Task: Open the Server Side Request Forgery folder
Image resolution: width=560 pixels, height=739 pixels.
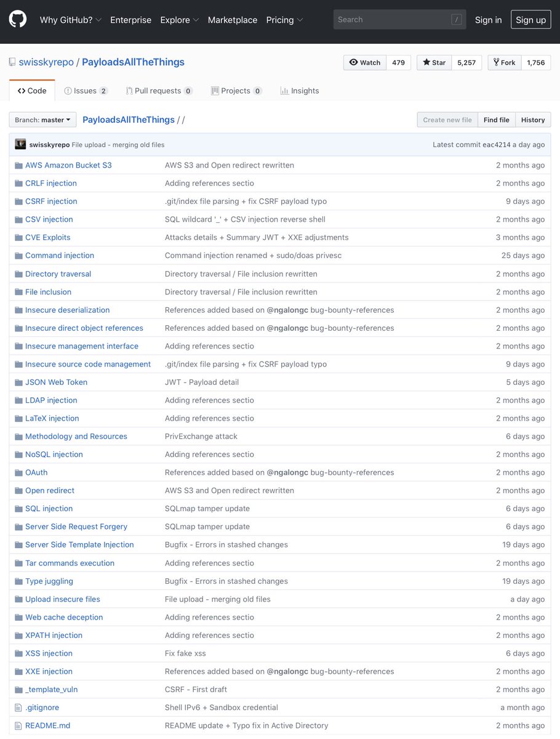Action: [x=76, y=527]
